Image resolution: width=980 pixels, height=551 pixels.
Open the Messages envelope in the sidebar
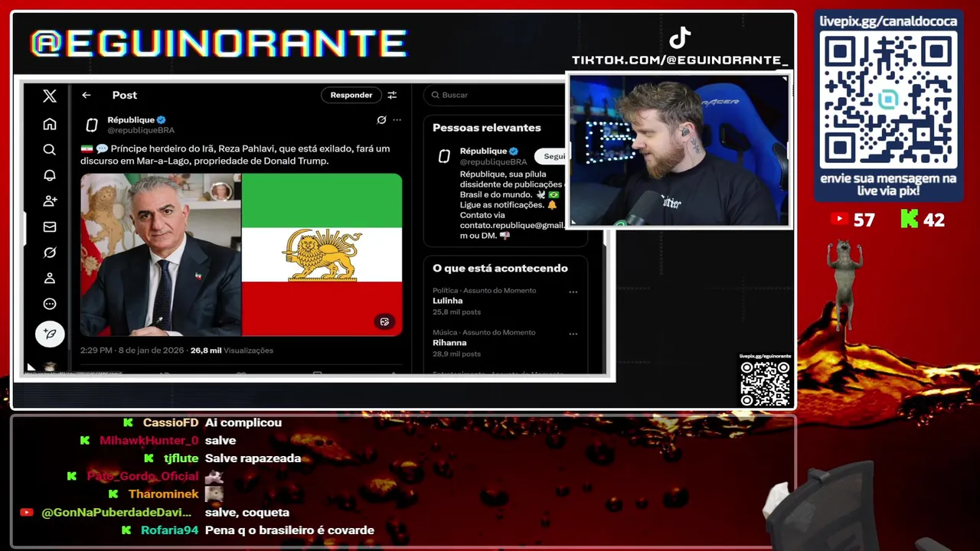pyautogui.click(x=50, y=227)
